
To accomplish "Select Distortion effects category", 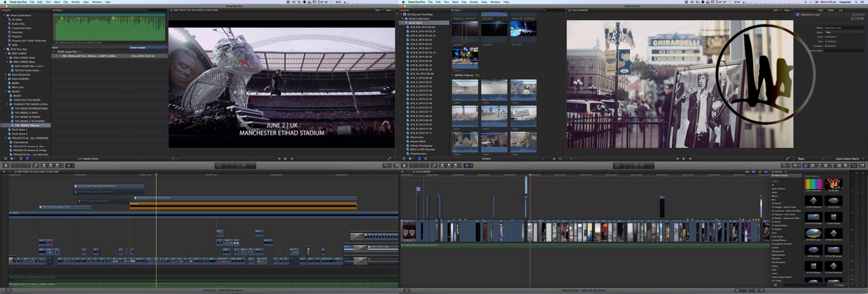I will 776,259.
